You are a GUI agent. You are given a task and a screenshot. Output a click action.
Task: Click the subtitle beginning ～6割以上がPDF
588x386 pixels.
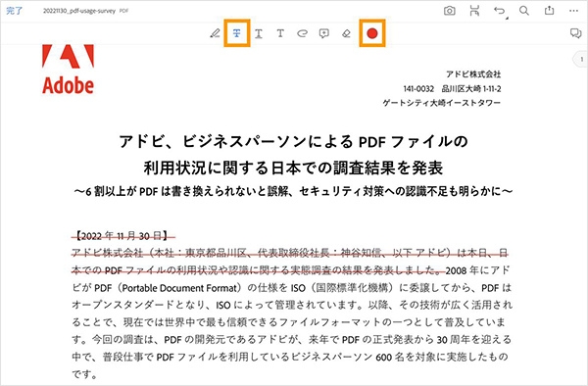[x=294, y=191]
